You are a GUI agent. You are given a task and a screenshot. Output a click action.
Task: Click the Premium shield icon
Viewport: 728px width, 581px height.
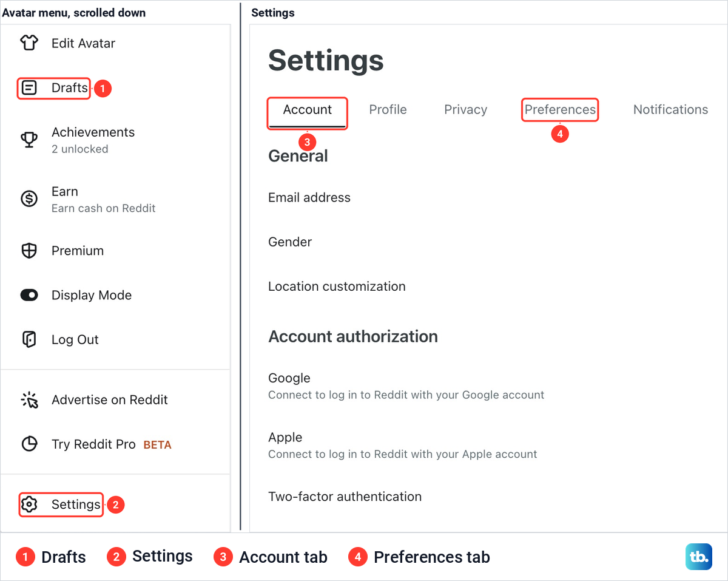[29, 251]
